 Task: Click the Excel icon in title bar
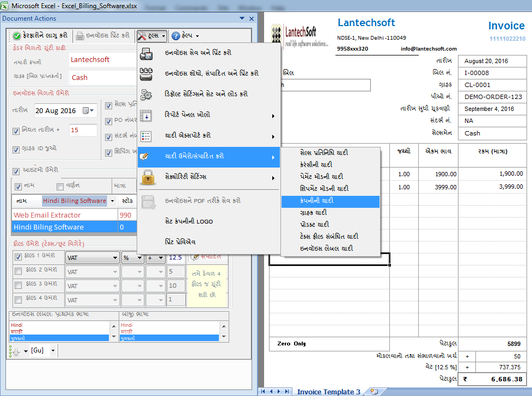(x=4, y=5)
